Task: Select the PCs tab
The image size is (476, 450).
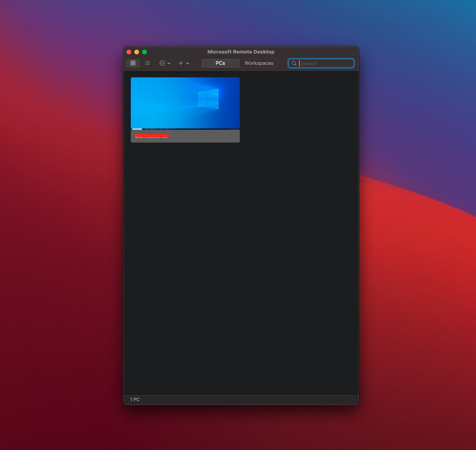Action: point(220,63)
